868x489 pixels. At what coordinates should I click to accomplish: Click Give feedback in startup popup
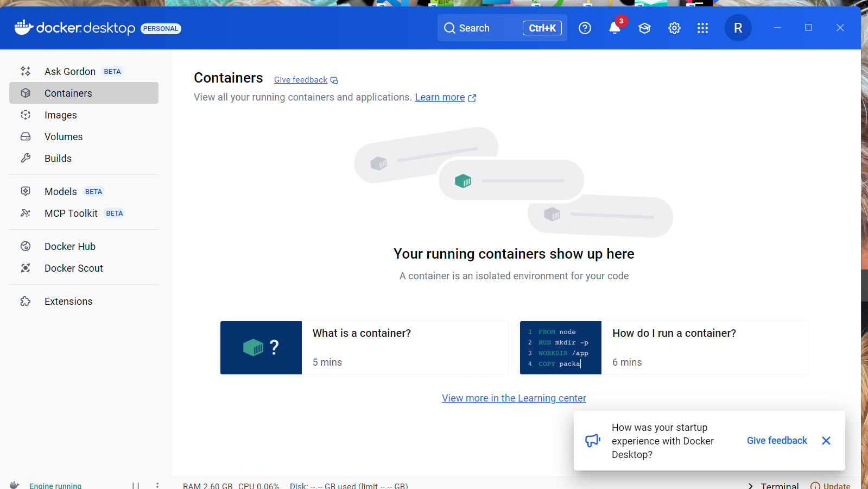pyautogui.click(x=777, y=441)
